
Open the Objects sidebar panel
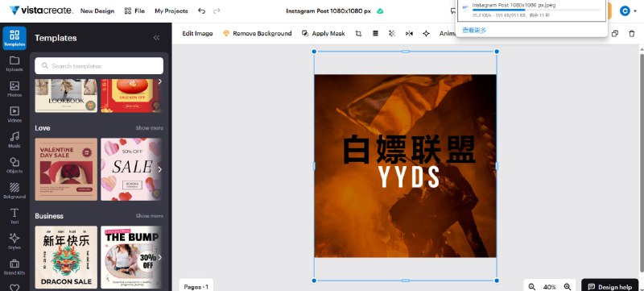[14, 165]
